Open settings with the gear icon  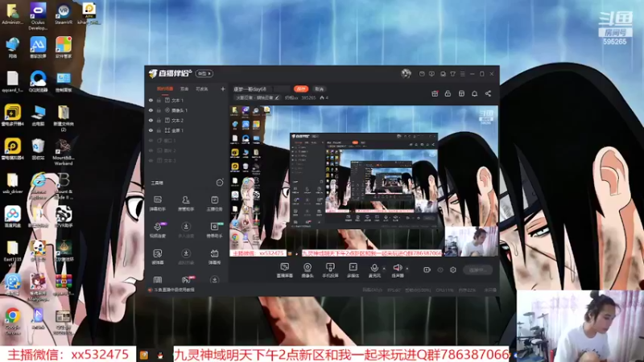[x=453, y=269]
